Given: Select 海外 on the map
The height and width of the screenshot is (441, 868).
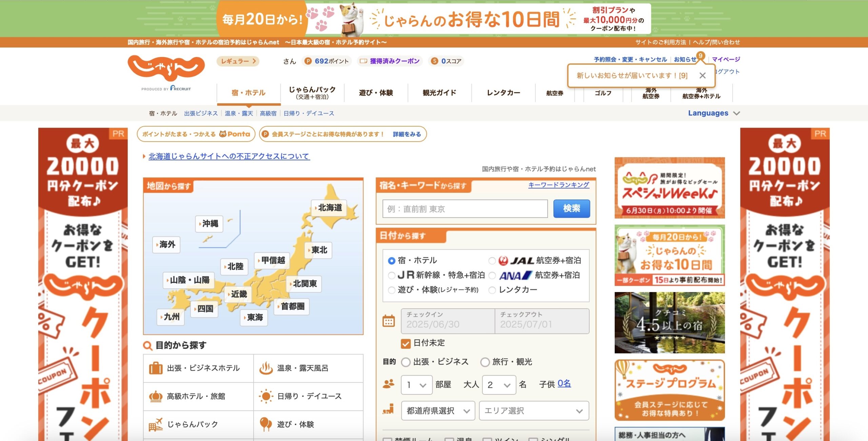Looking at the screenshot, I should 166,245.
